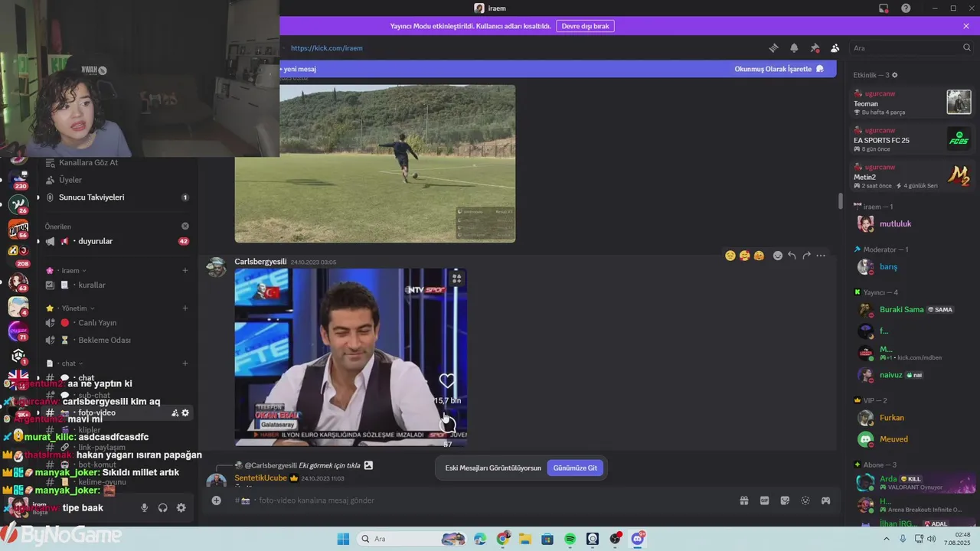Click the Devre dışı bırak button
The image size is (980, 551).
pos(585,26)
